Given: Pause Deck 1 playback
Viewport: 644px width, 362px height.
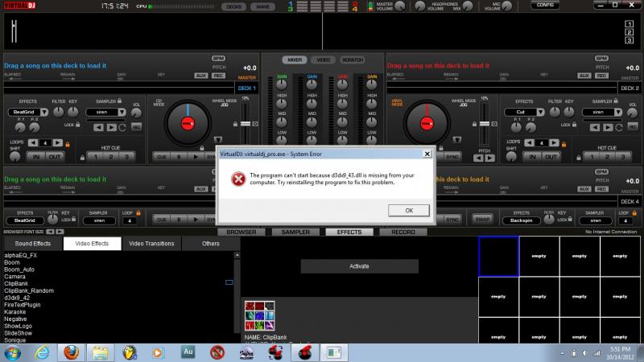Looking at the screenshot, I should (179, 157).
